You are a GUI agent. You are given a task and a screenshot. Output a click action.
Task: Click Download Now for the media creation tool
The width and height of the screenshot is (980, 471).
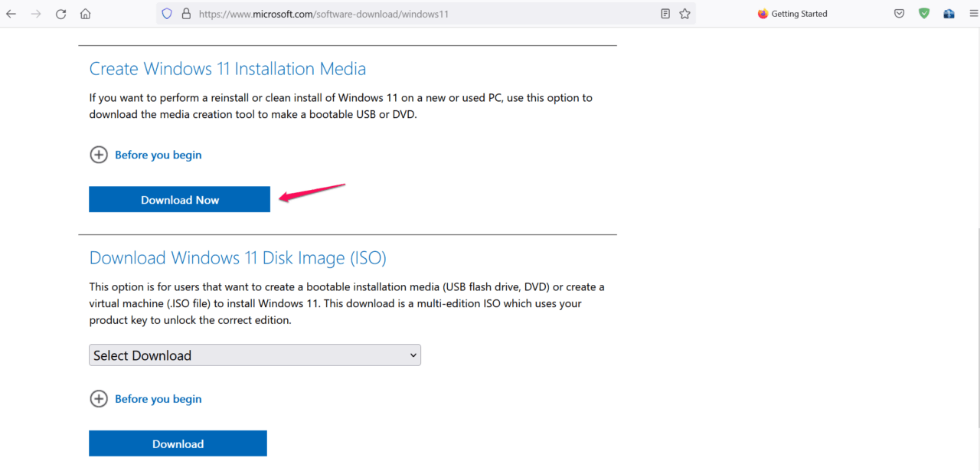pos(179,200)
